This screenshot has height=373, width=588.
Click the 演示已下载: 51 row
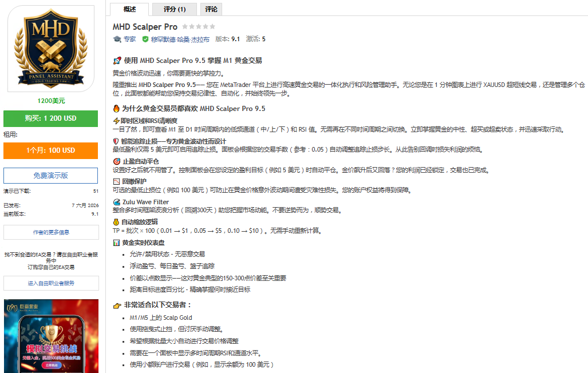pos(51,191)
